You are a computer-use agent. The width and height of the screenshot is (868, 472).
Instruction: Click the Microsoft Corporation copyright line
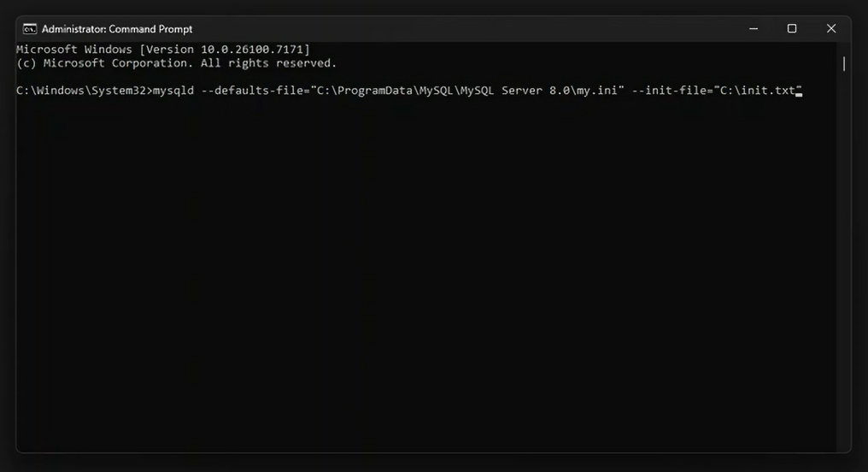(x=177, y=63)
